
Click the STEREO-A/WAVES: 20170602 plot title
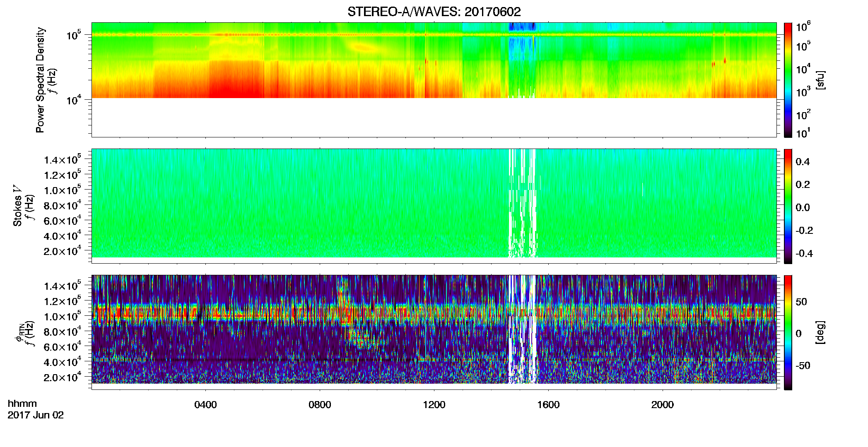(x=434, y=12)
